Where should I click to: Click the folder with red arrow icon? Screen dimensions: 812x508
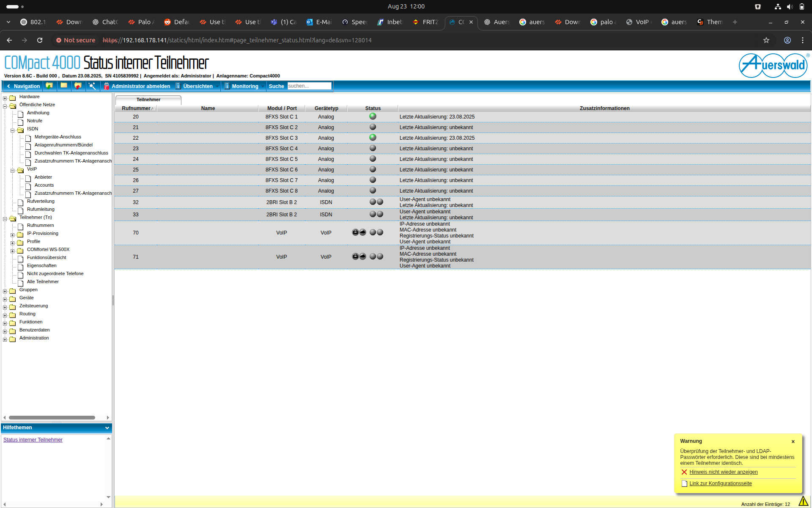click(x=78, y=86)
